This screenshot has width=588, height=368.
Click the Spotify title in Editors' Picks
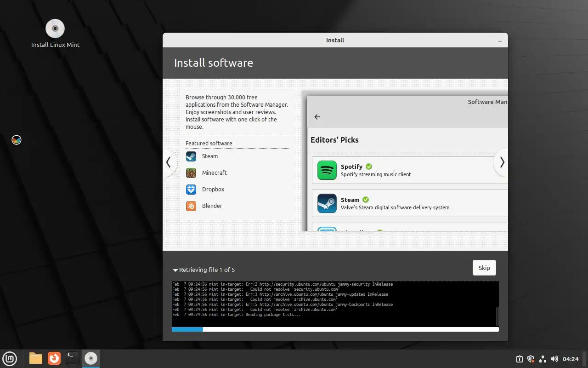point(351,167)
